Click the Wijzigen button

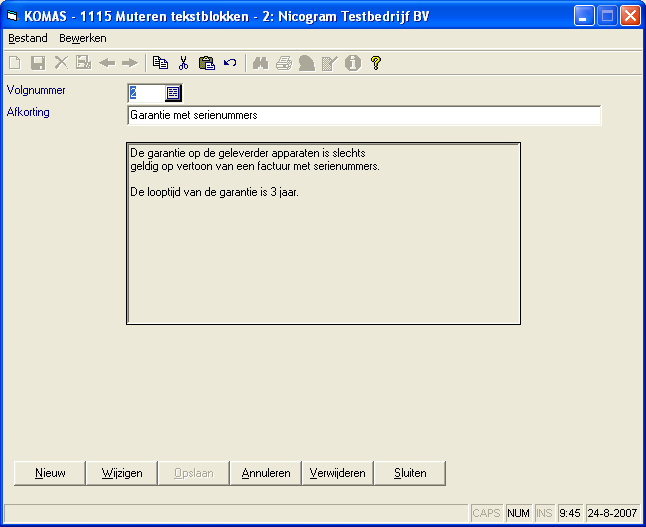[x=122, y=473]
